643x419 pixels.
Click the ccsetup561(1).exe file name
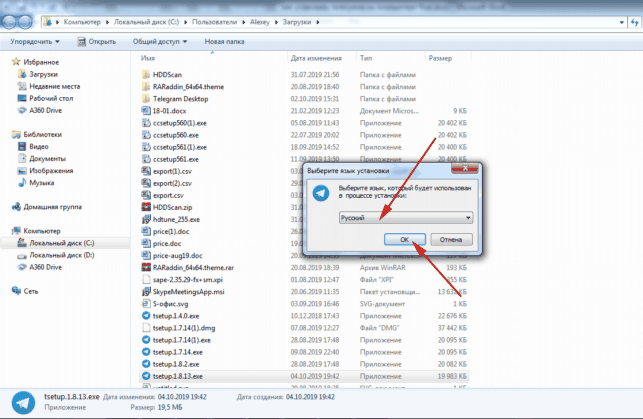click(180, 147)
